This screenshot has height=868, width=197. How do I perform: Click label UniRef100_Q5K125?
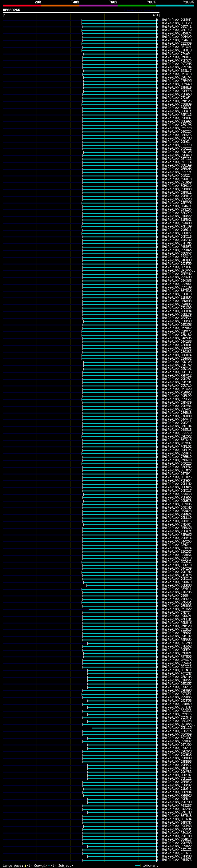(176, 728)
